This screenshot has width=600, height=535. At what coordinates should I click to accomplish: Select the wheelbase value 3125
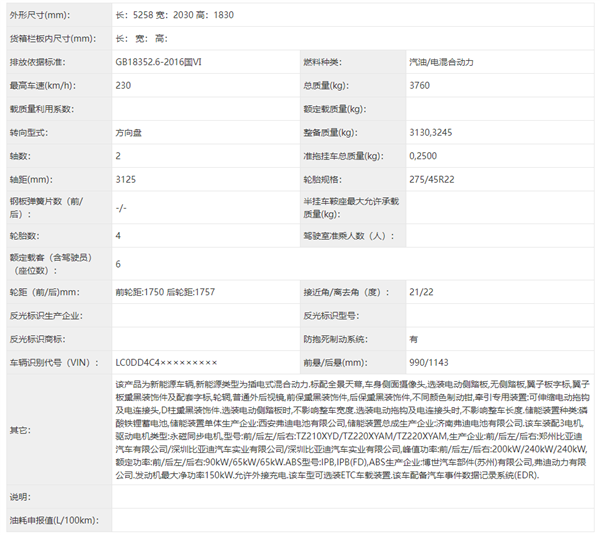coord(126,180)
